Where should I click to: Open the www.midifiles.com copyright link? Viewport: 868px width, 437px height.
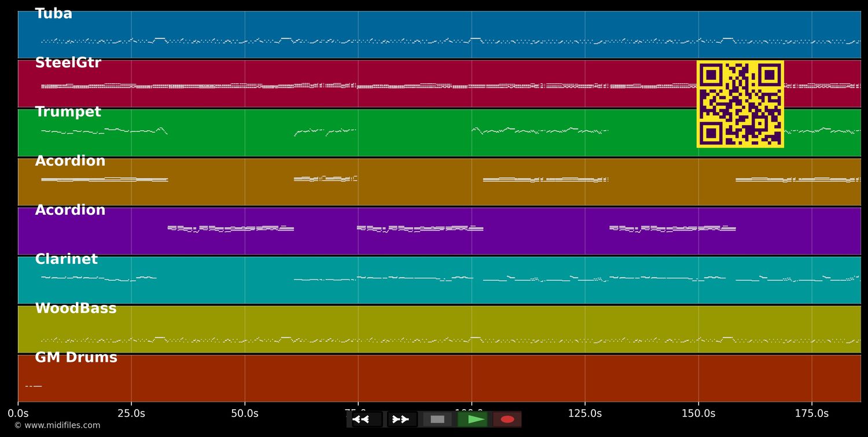click(x=57, y=425)
